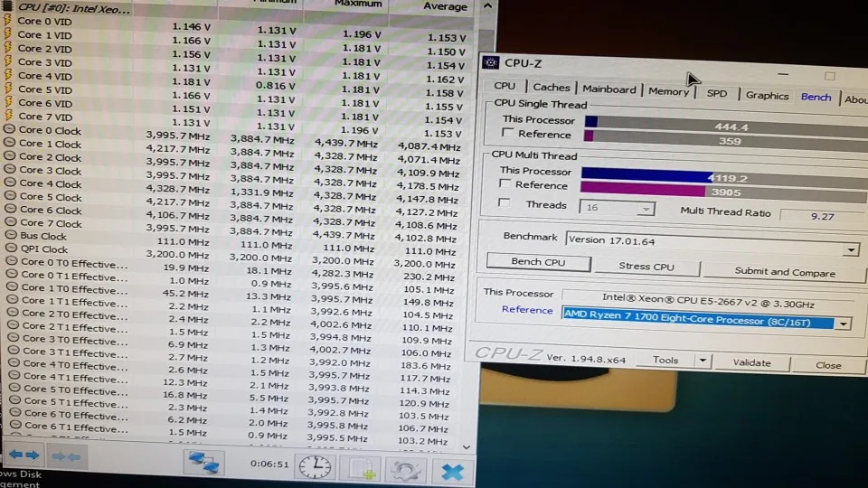Open the Tools dropdown arrow
The width and height of the screenshot is (868, 488).
click(x=703, y=361)
